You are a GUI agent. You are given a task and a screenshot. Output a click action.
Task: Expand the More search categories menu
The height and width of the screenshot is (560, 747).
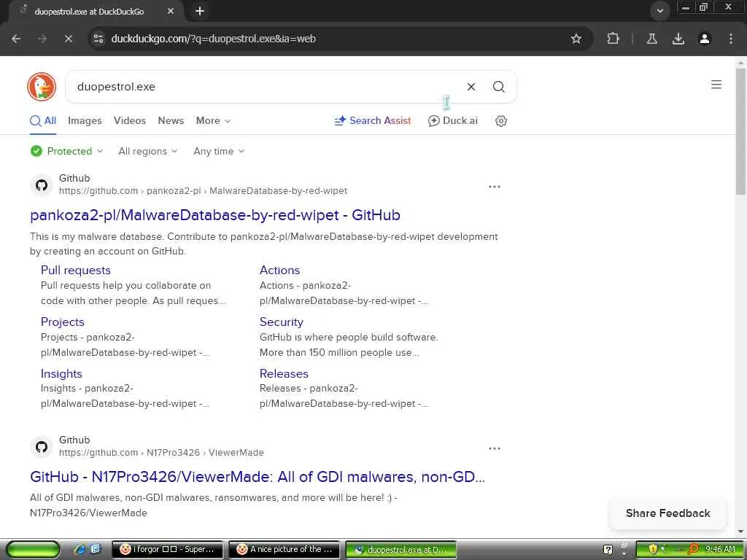213,120
